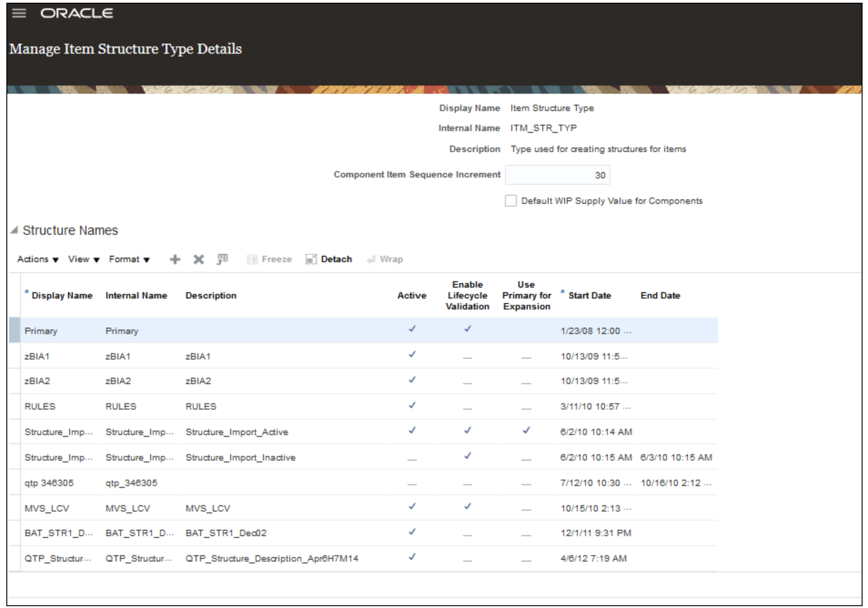The height and width of the screenshot is (608, 868).
Task: Open the navigation drawer menu
Action: (x=18, y=13)
